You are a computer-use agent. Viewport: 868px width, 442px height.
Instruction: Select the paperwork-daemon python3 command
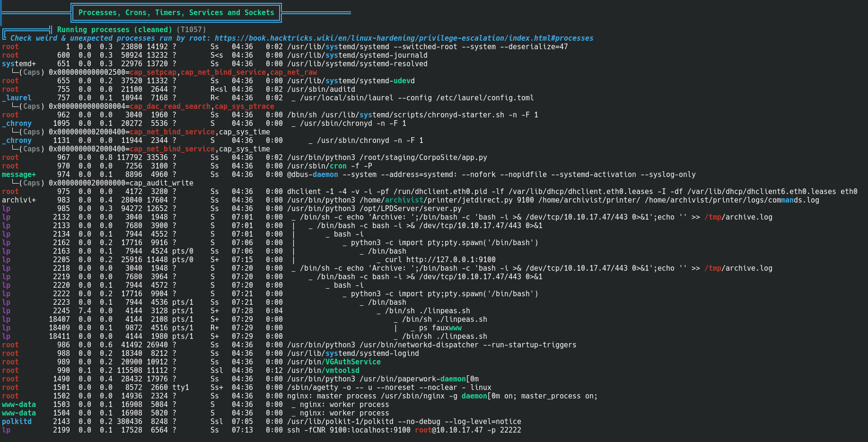click(x=383, y=379)
